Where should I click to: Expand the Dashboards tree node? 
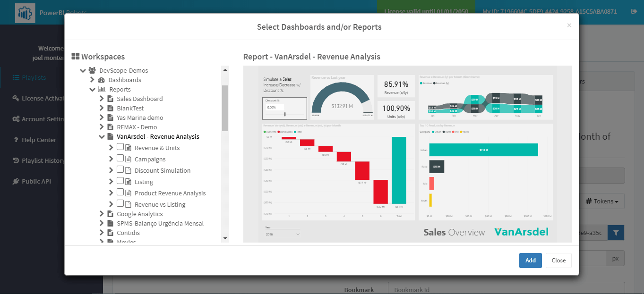click(x=93, y=80)
